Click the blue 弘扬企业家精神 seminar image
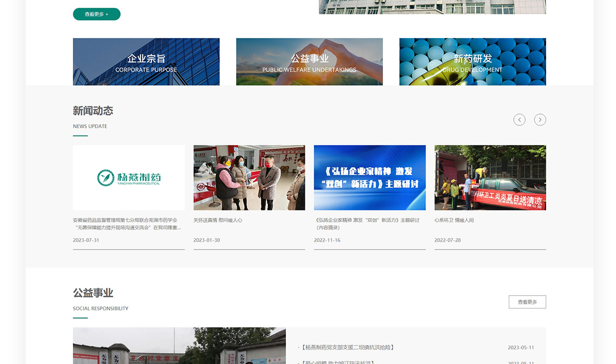This screenshot has height=364, width=616. pos(370,178)
